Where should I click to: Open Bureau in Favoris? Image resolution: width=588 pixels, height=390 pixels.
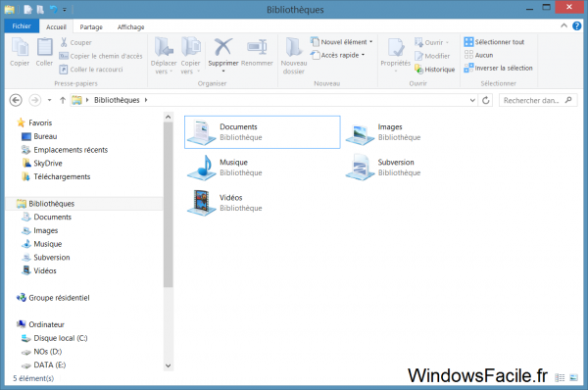(x=40, y=136)
